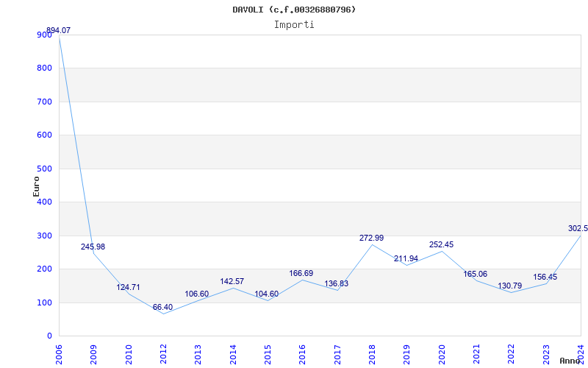This screenshot has height=368, width=588.
Task: Click the y-axis tick label 500
Action: tap(44, 169)
